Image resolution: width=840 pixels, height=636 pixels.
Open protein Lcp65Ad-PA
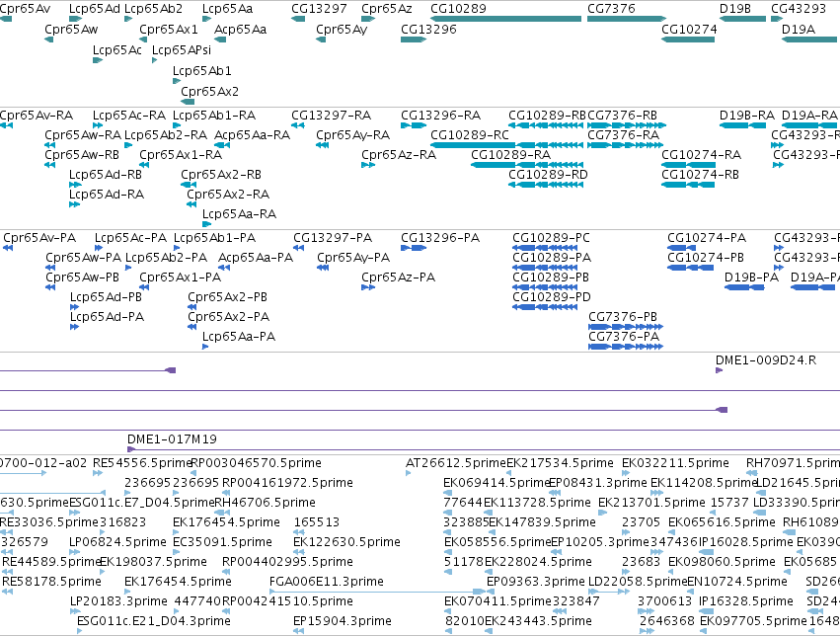[108, 317]
